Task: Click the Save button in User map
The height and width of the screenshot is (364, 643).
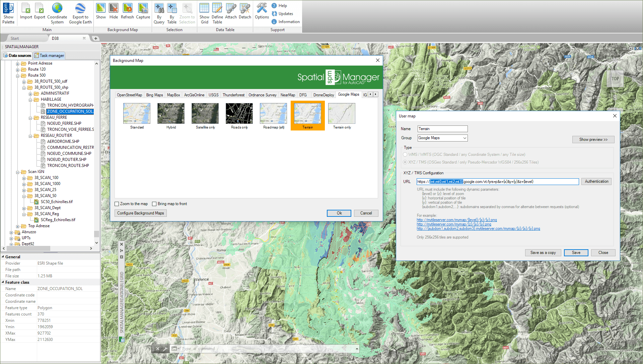Action: click(x=576, y=253)
